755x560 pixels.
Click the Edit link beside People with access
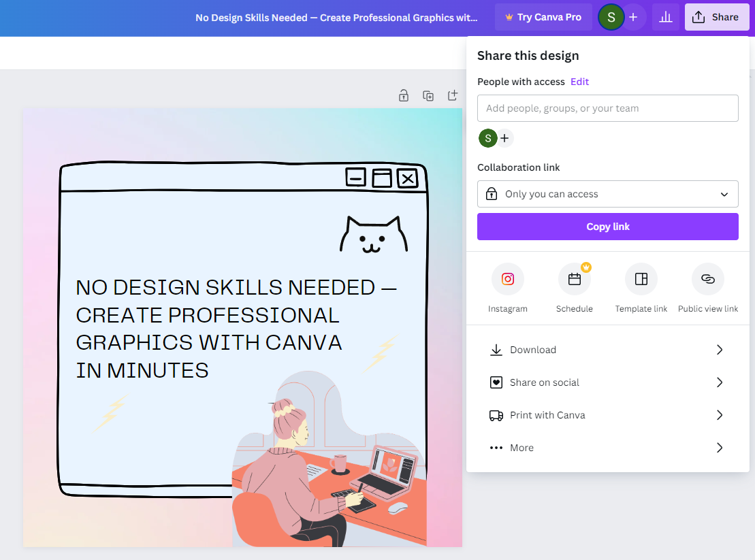click(x=579, y=82)
